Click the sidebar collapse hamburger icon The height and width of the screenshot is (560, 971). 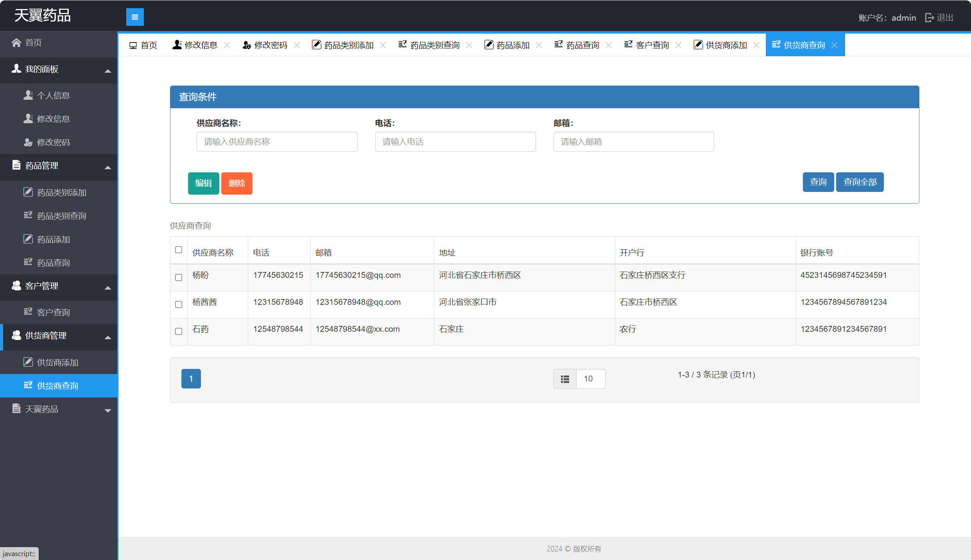[x=135, y=17]
